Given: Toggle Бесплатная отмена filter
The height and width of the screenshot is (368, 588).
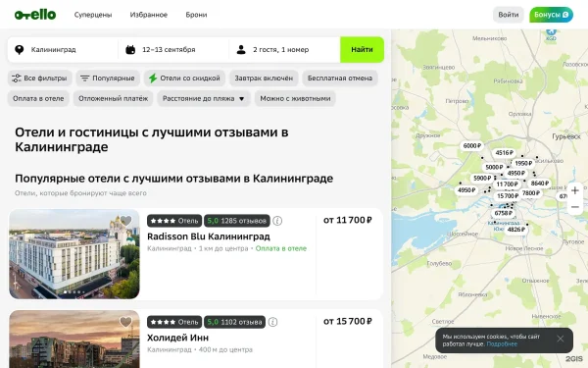Looking at the screenshot, I should pos(340,79).
